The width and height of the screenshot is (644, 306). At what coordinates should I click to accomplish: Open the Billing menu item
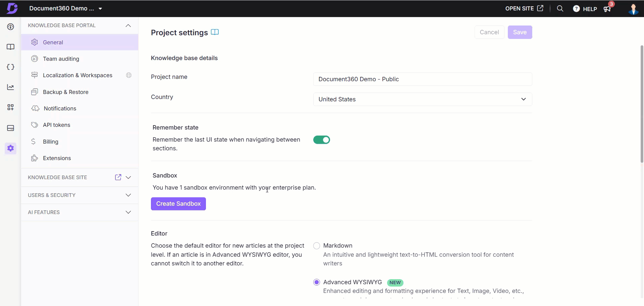click(x=79, y=142)
